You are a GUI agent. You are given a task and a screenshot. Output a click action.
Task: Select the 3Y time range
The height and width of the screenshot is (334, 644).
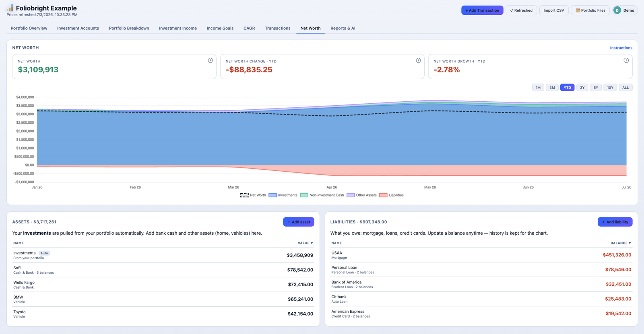(x=582, y=88)
